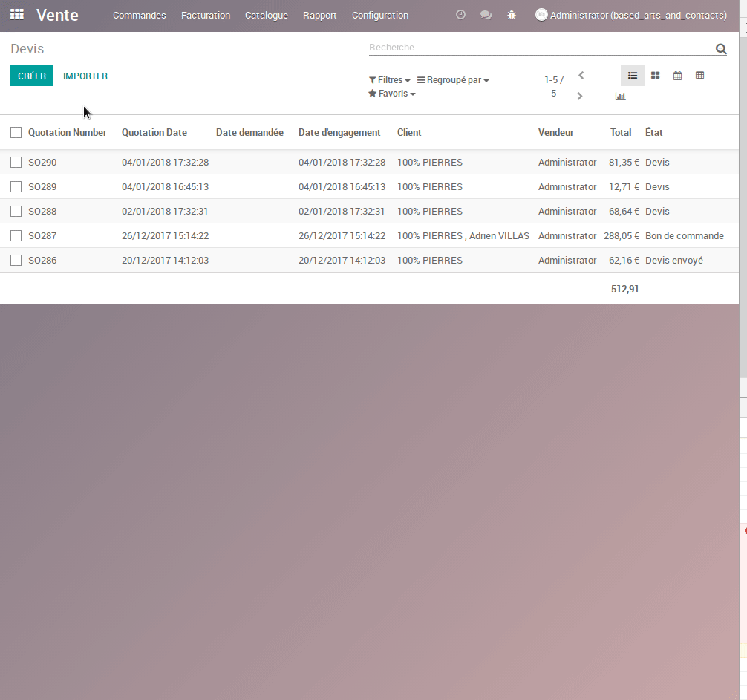Switch to the Kanban view
Viewport: 747px width, 700px height.
pos(655,75)
